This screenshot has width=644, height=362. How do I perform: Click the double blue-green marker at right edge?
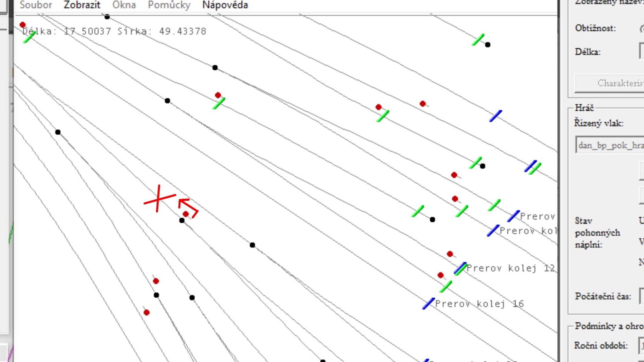click(533, 167)
